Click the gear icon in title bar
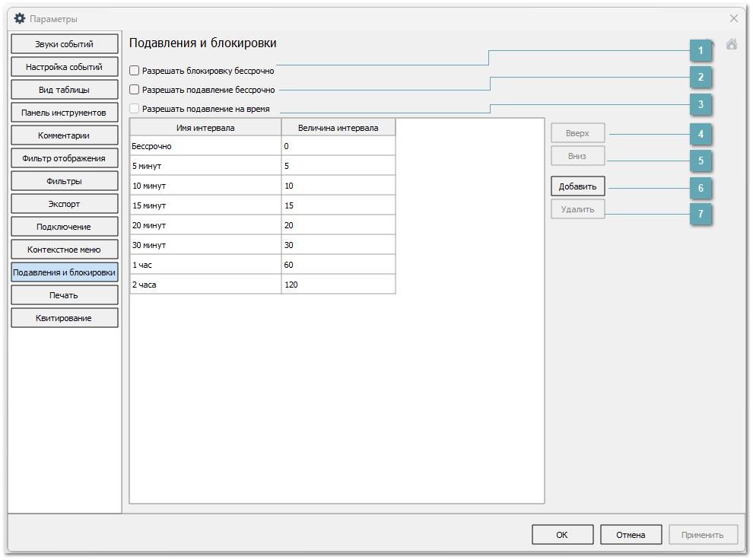This screenshot has width=753, height=560. [20, 18]
